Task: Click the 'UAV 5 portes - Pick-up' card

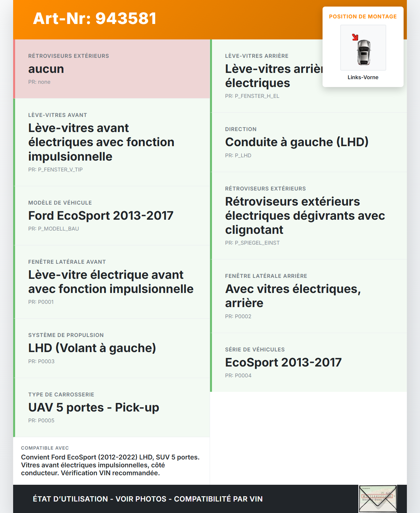Action: click(x=112, y=407)
